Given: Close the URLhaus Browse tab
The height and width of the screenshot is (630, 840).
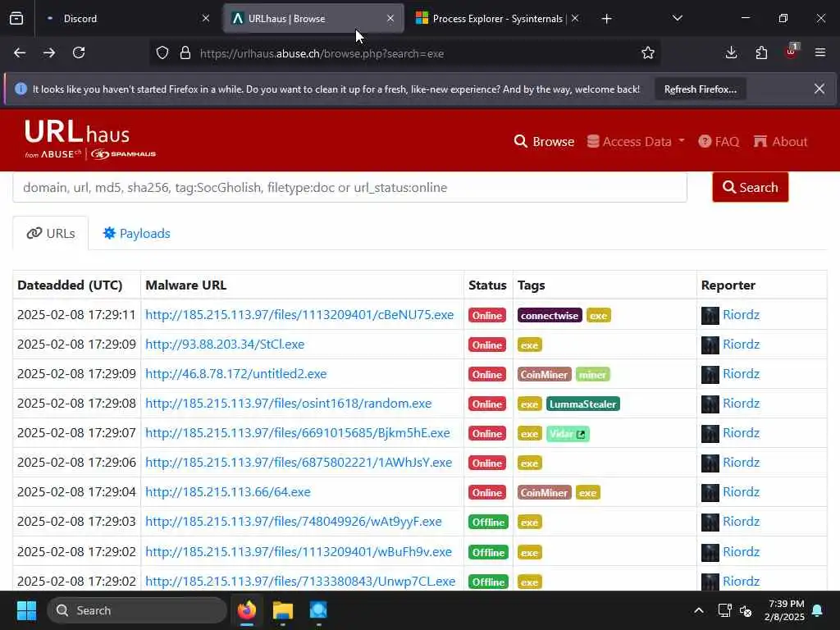Looking at the screenshot, I should (x=390, y=19).
